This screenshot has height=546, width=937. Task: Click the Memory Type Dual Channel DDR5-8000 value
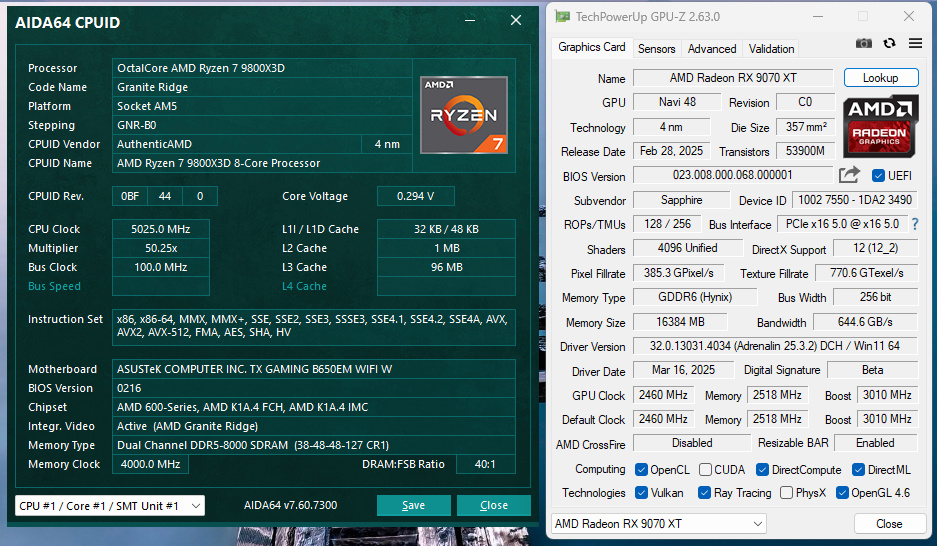[314, 445]
